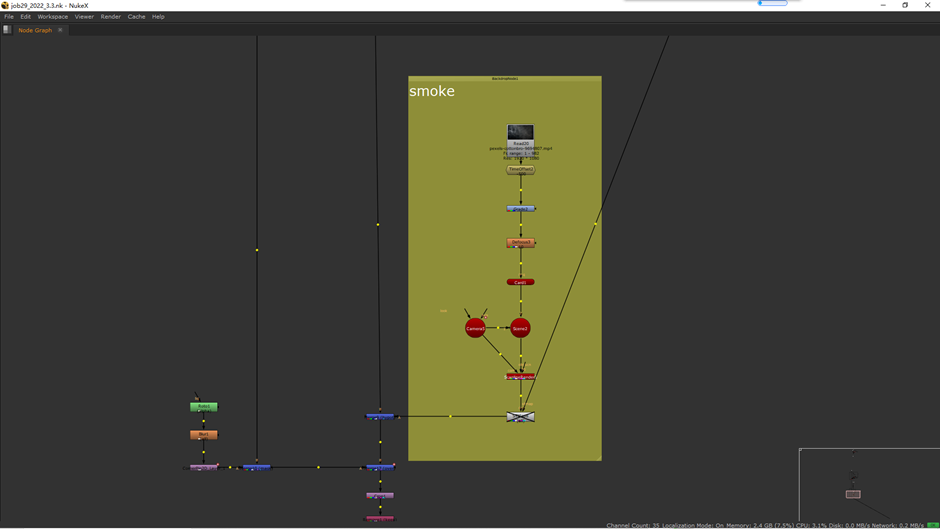Open the File menu
The image size is (940, 529).
[x=9, y=17]
